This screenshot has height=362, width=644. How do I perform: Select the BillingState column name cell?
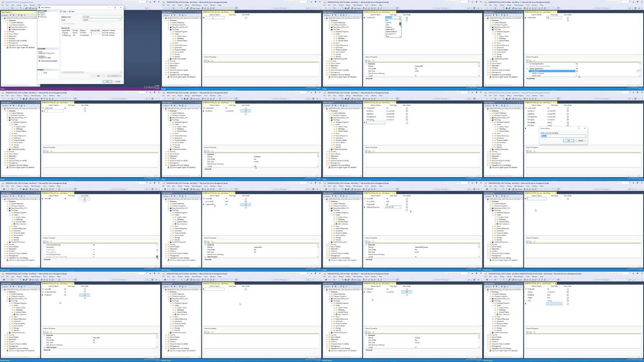click(x=531, y=122)
